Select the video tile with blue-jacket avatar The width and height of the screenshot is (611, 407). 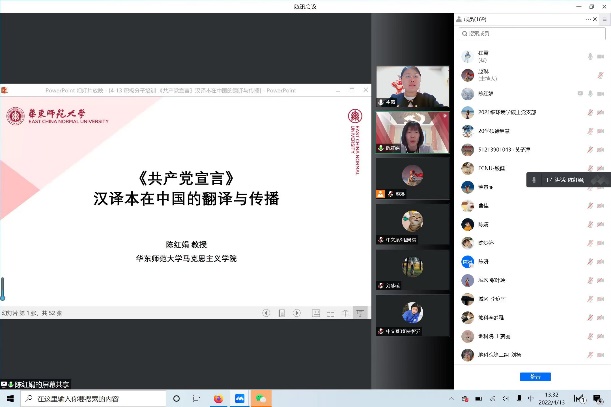click(x=413, y=315)
